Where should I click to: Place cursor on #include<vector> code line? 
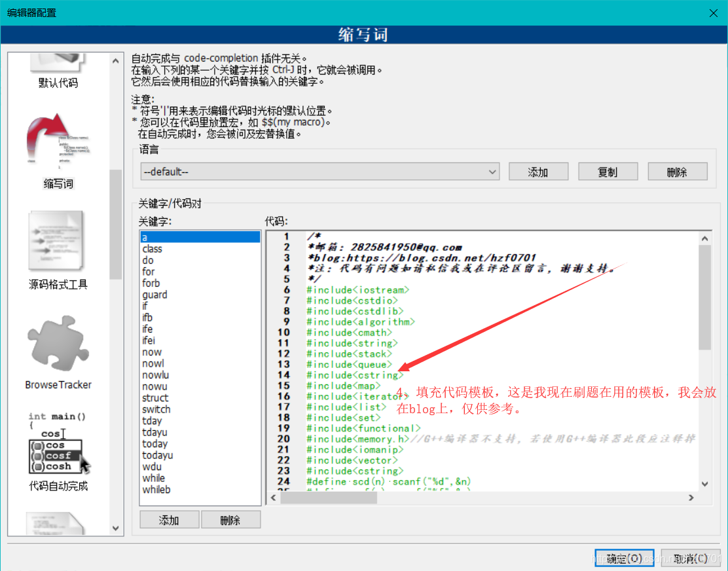pos(352,460)
